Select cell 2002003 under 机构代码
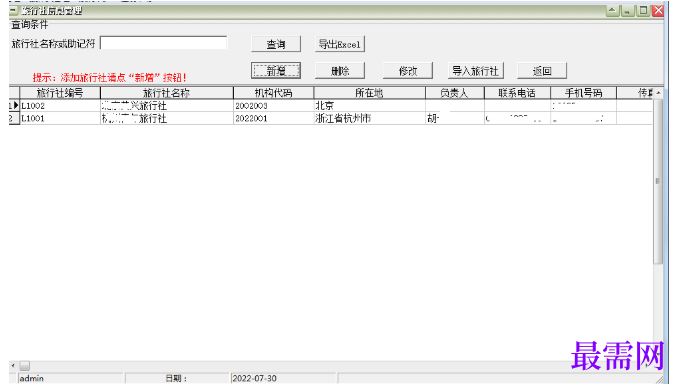The width and height of the screenshot is (683, 387). tap(274, 105)
